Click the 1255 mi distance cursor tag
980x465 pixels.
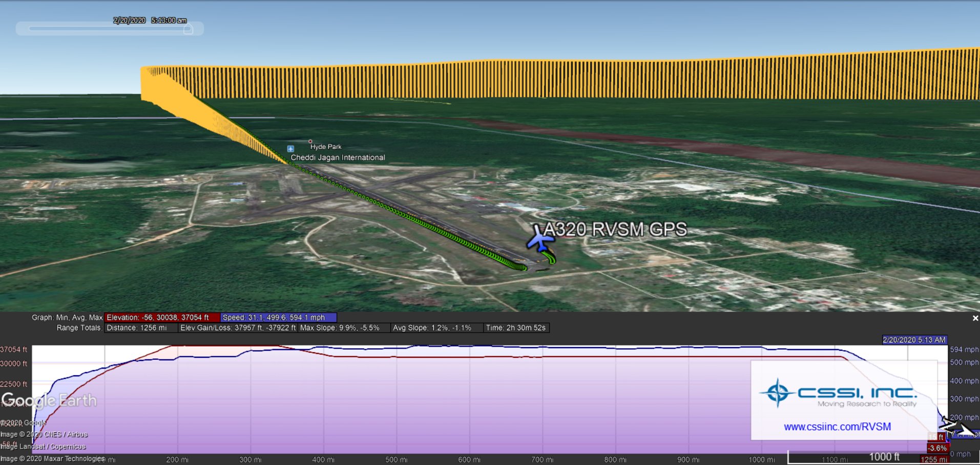(933, 459)
